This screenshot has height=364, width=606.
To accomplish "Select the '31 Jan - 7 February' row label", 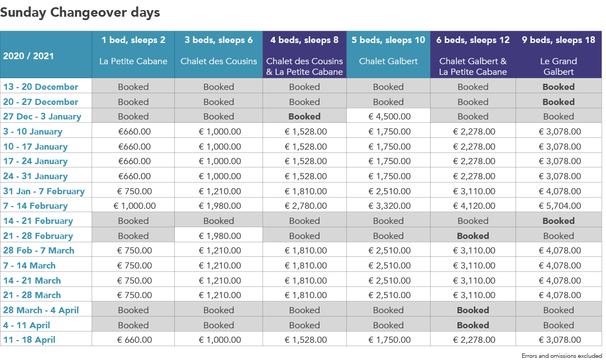I will coord(44,191).
